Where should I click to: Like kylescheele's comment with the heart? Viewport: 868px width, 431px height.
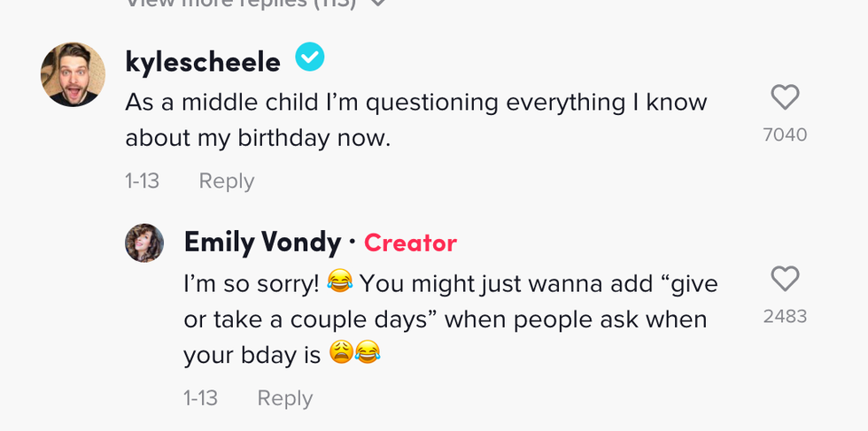click(x=785, y=97)
